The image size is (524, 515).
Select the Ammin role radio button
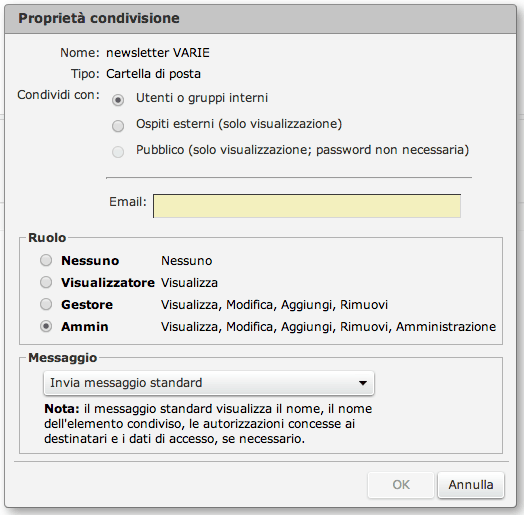(x=46, y=326)
